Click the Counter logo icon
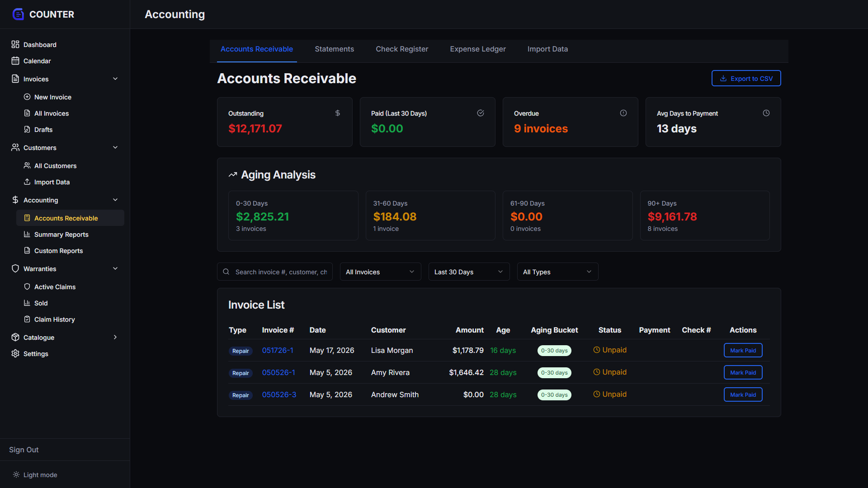Viewport: 868px width, 488px height. click(18, 14)
